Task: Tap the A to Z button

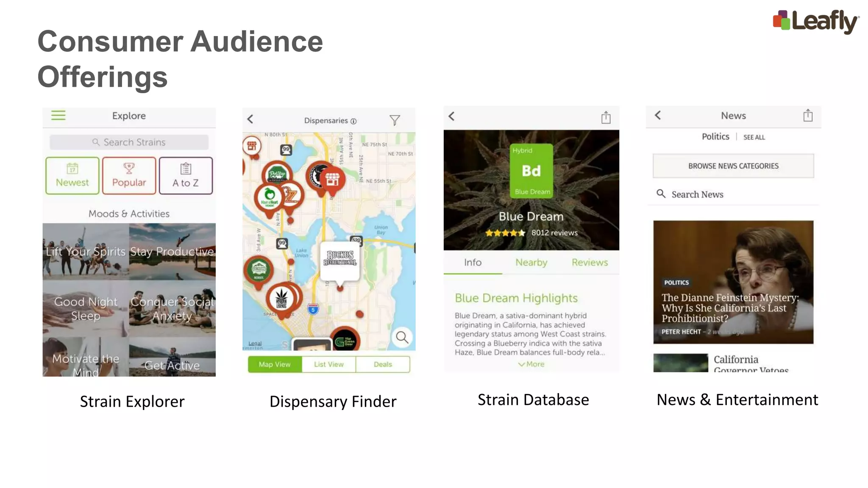Action: [x=186, y=175]
